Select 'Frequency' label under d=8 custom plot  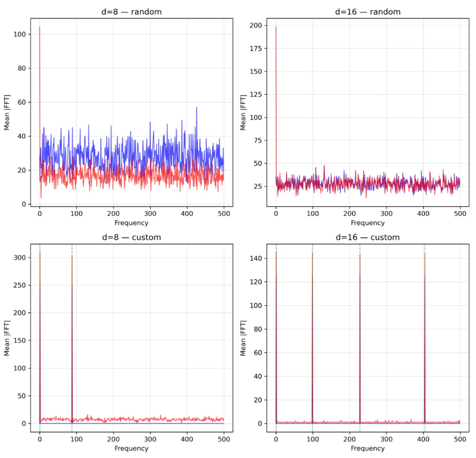(132, 448)
